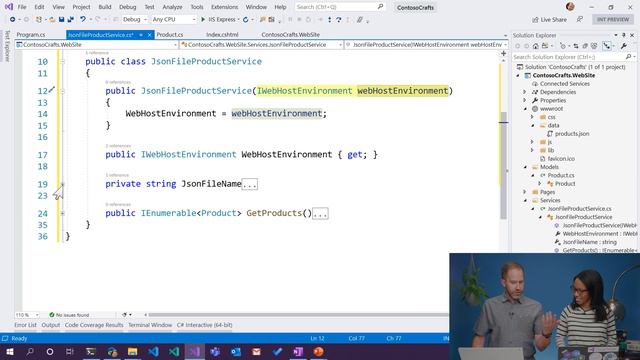Start debugging with the green play icon
This screenshot has width=640, height=360.
pos(203,19)
